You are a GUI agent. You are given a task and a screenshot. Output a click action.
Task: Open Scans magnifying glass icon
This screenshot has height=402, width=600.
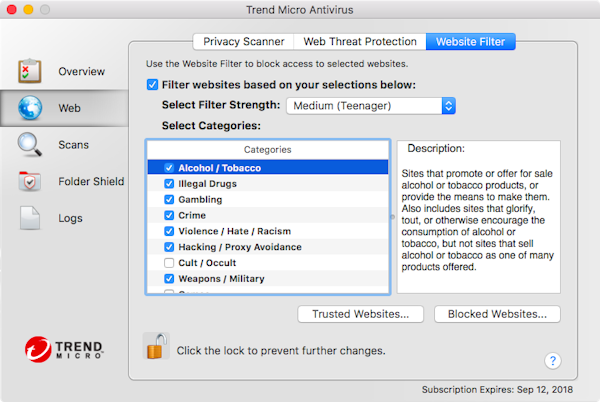coord(29,145)
